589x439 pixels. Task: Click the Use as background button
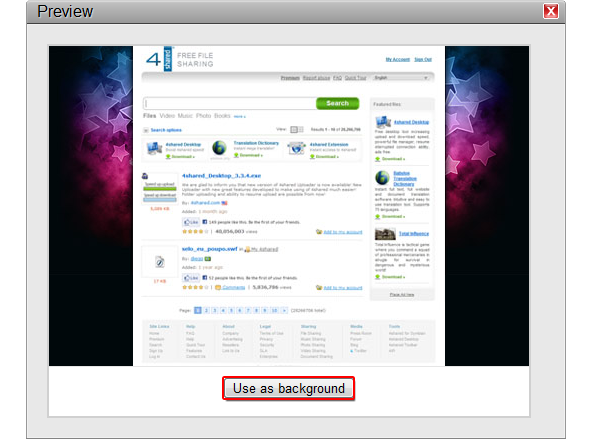(x=288, y=388)
